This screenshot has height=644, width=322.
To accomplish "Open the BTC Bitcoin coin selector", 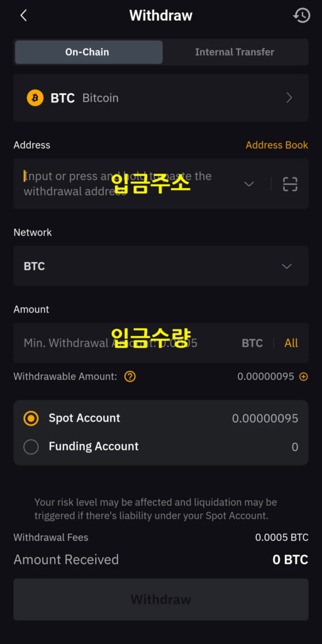I will [x=161, y=97].
